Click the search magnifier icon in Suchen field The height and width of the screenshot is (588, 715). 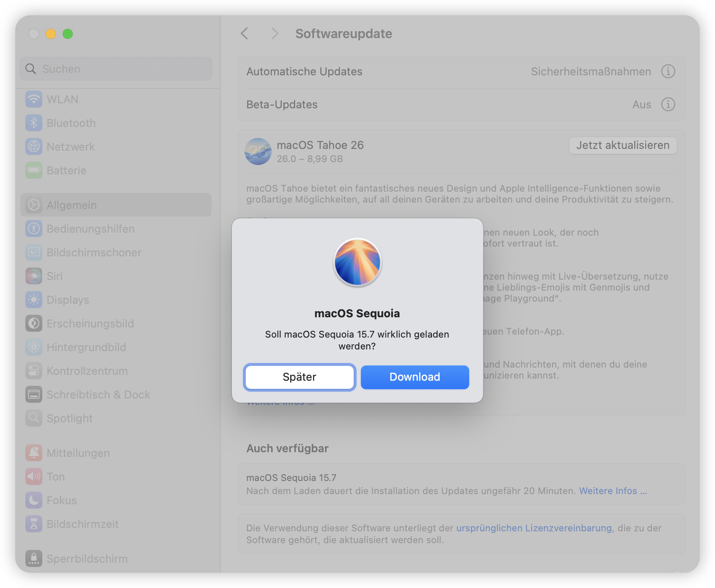coord(30,69)
